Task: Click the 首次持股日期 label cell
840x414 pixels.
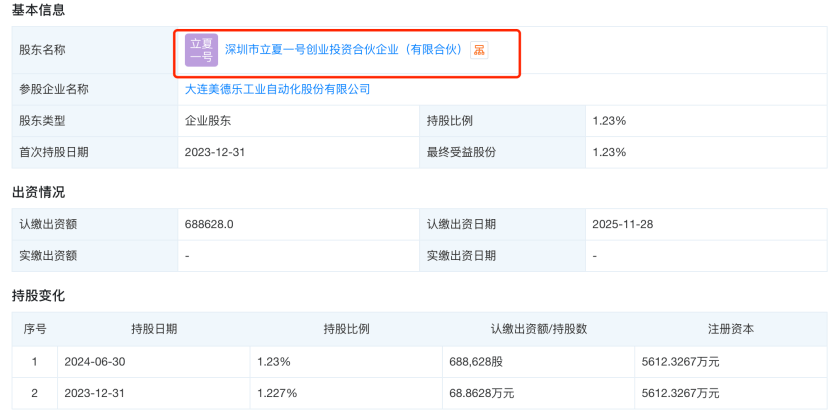Action: [95, 152]
